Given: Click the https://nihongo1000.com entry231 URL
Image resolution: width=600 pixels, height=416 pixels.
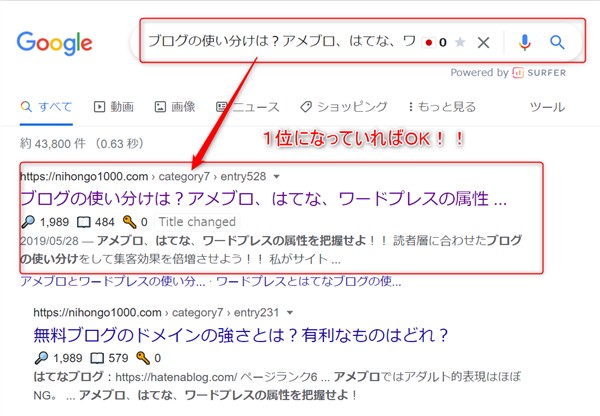Looking at the screenshot, I should [156, 313].
